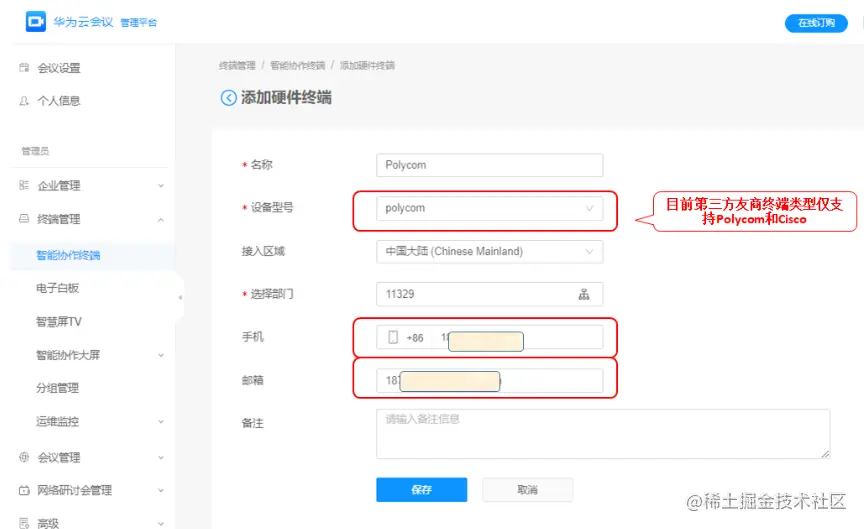Image resolution: width=864 pixels, height=529 pixels.
Task: Select 智能协作终端 menu item
Action: 68,255
